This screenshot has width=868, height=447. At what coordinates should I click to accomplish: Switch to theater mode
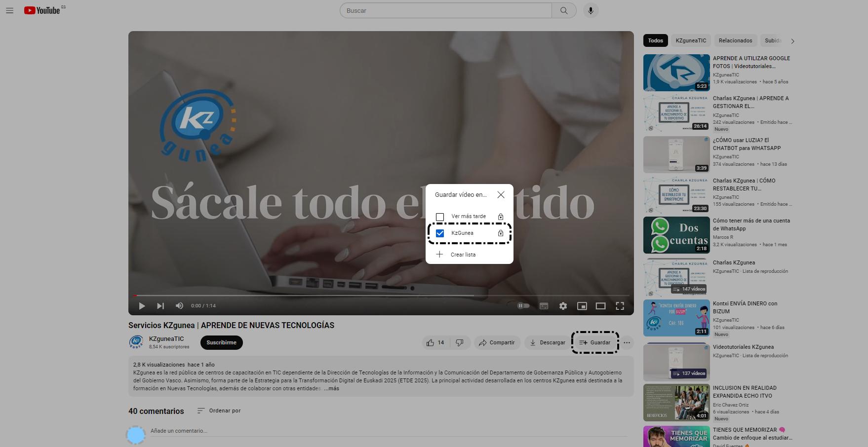coord(601,306)
